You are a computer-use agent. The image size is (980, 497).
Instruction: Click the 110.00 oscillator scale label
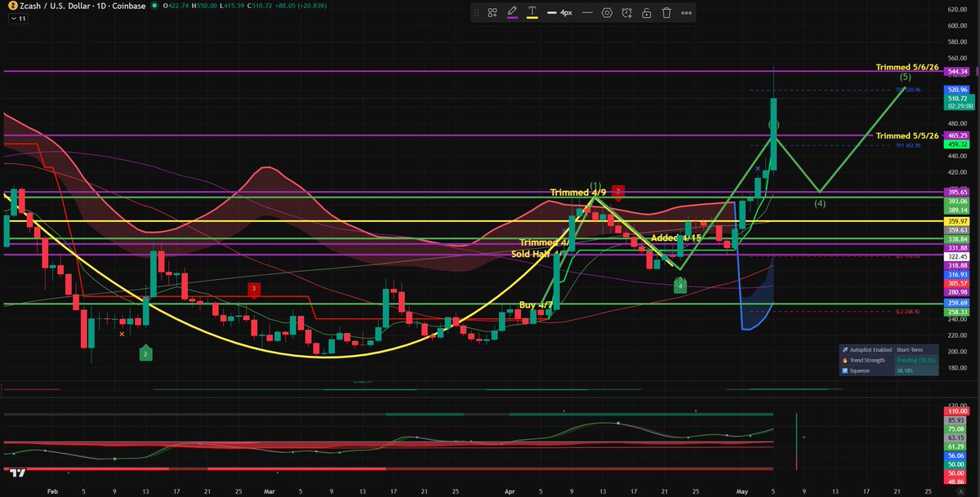pos(958,411)
